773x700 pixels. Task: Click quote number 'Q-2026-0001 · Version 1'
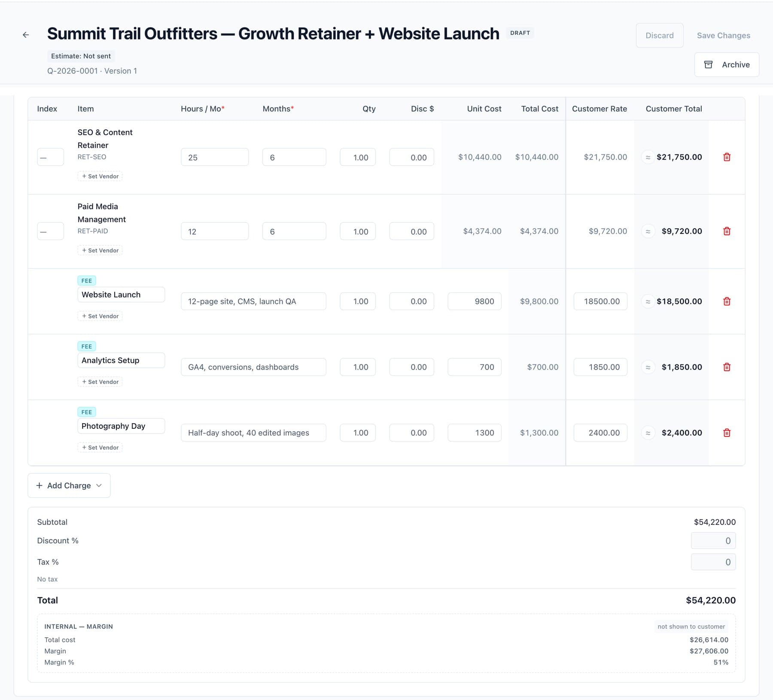point(92,71)
